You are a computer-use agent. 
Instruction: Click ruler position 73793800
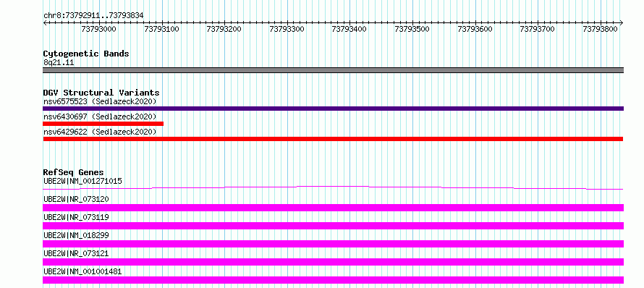pos(601,29)
